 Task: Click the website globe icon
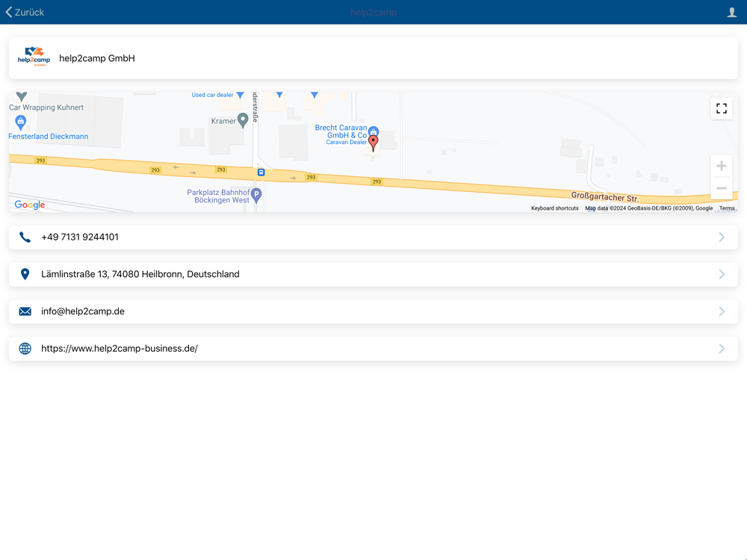click(x=25, y=349)
